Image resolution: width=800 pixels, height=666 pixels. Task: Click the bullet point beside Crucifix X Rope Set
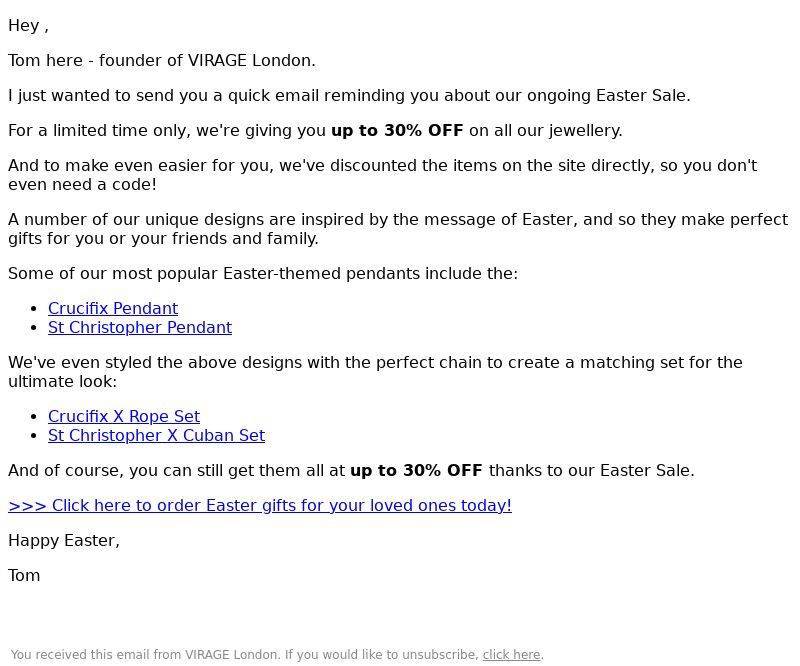[34, 417]
